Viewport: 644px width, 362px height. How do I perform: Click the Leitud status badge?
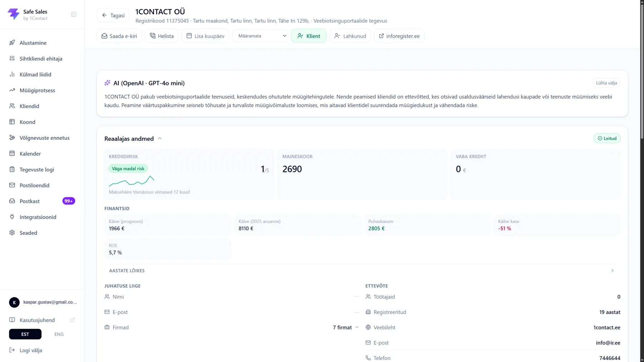(x=607, y=138)
